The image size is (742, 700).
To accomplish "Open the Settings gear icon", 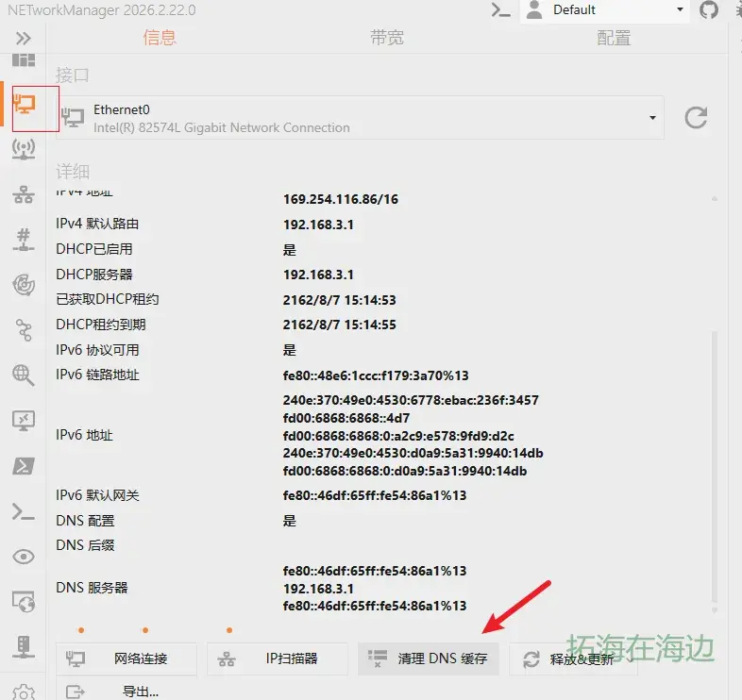I will point(24,692).
